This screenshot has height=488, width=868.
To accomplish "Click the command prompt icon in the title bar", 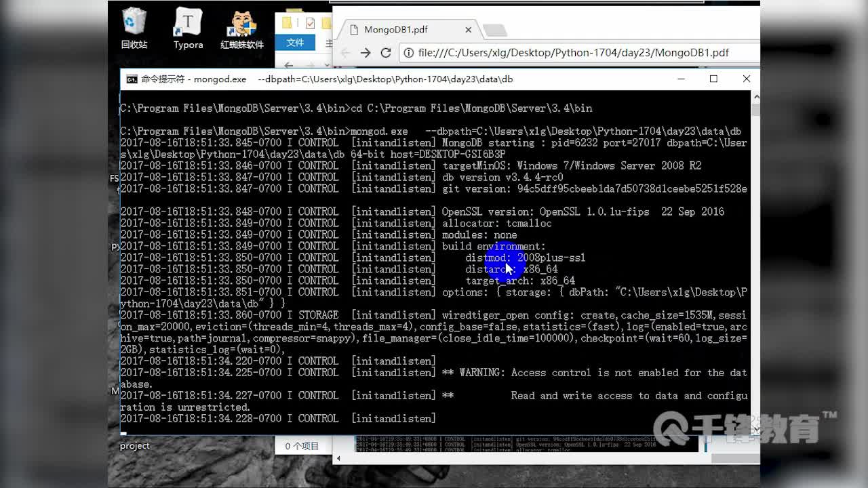I will pyautogui.click(x=132, y=79).
